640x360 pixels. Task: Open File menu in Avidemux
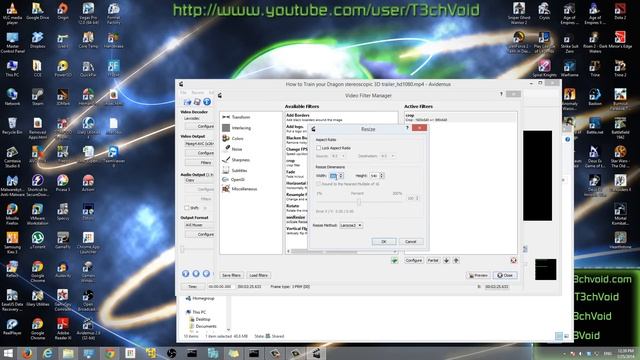pos(183,92)
